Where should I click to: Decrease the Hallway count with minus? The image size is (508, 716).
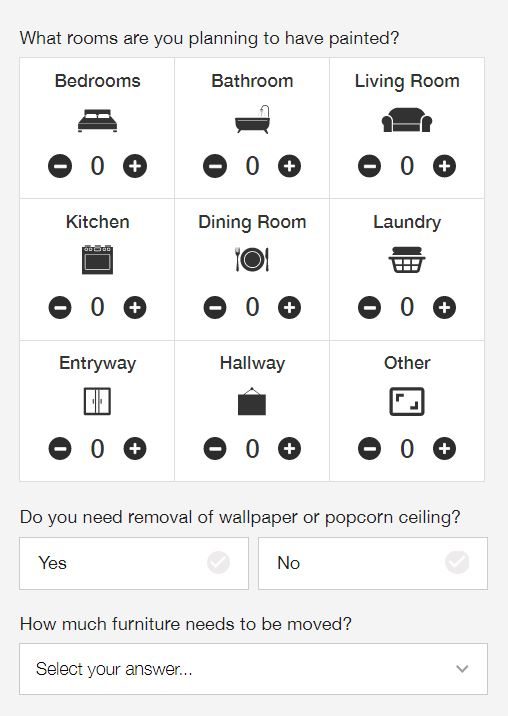pos(215,448)
